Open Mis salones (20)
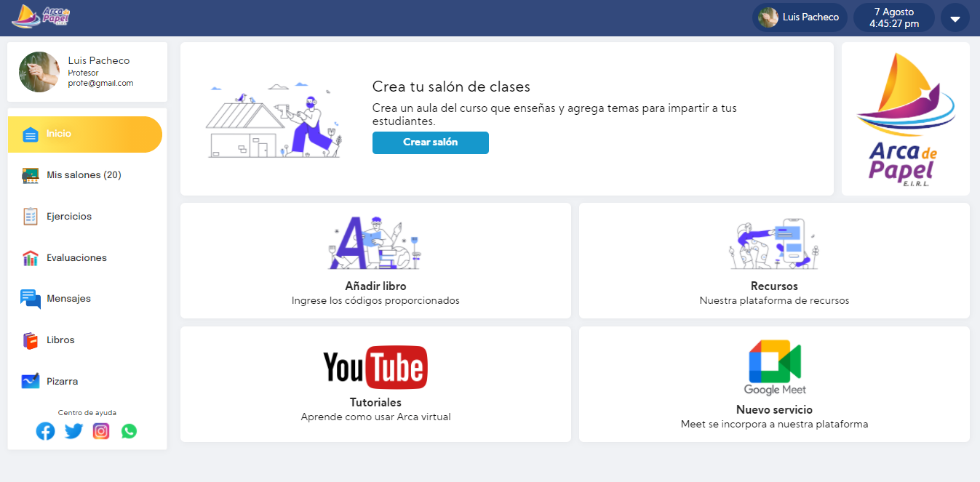Viewport: 980px width, 482px height. 84,175
